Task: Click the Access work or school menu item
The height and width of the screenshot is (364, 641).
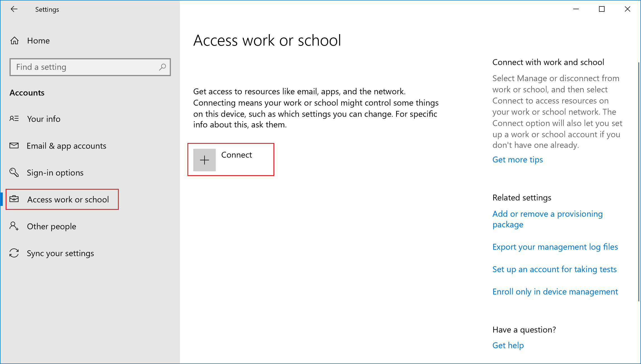Action: coord(68,199)
